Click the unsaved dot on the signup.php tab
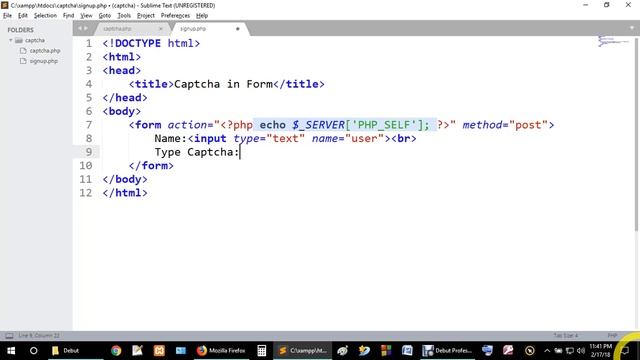Screen dimensions: 640x360 (x=238, y=29)
